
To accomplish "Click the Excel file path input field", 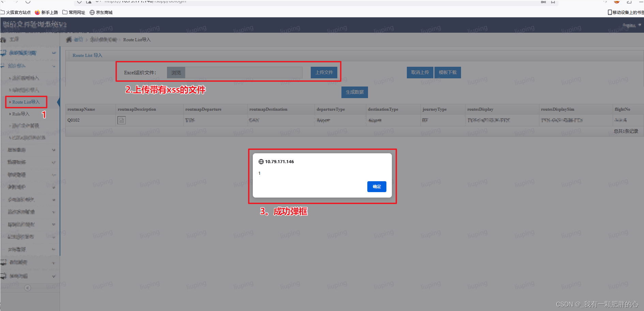I will click(244, 72).
